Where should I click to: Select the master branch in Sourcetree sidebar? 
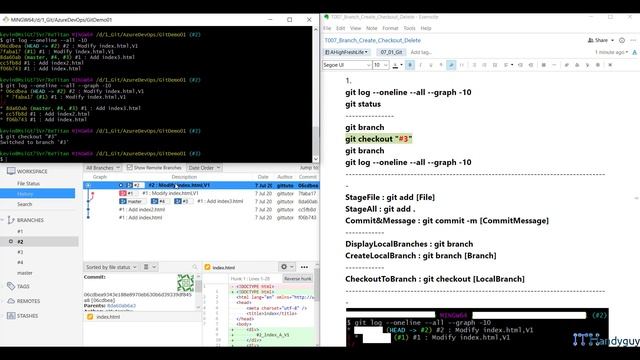[24, 273]
